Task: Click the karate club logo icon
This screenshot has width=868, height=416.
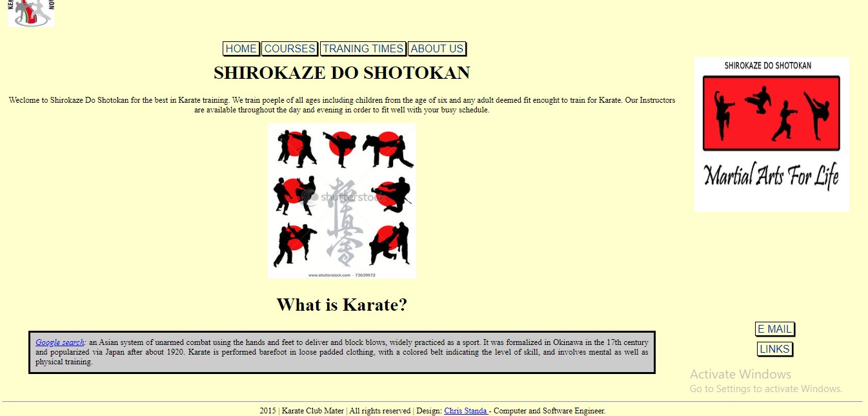Action: [31, 13]
